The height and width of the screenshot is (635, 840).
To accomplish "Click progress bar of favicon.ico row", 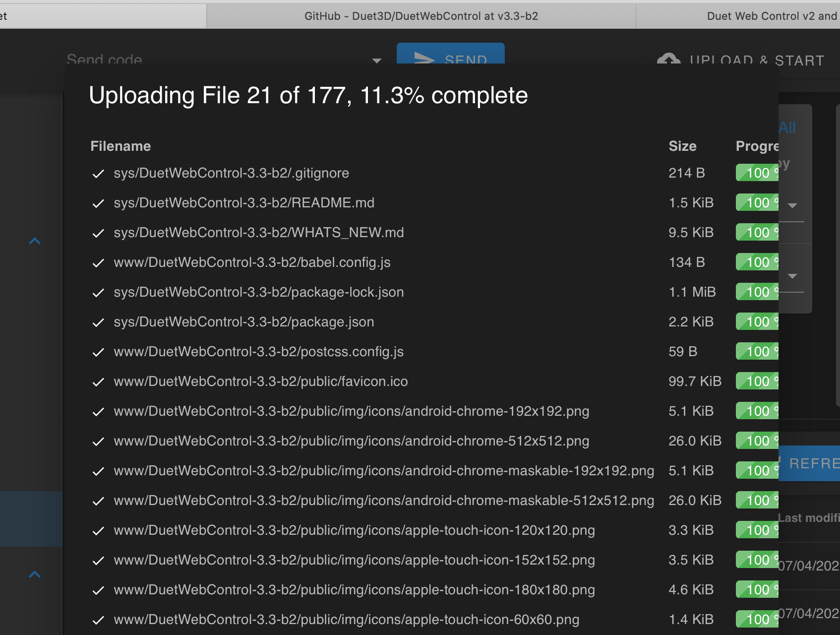I will 757,381.
